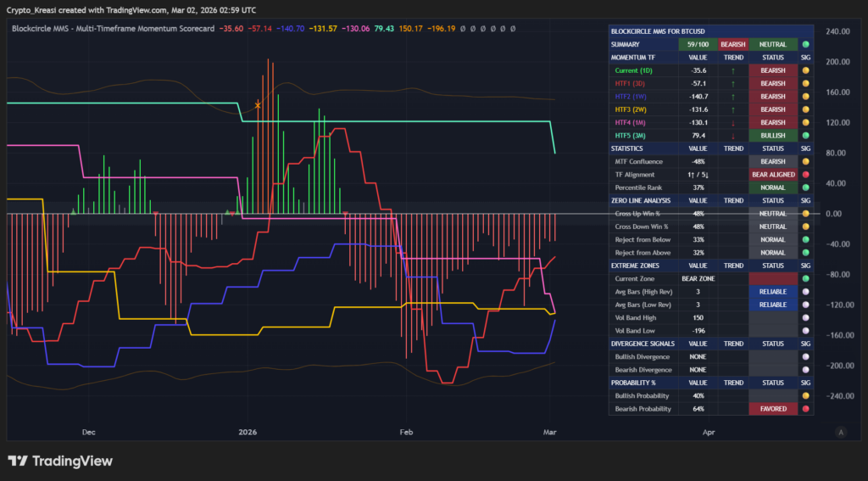Viewport: 868px width, 481px height.
Task: Click the BEAR ALIGNED status cell
Action: coord(772,175)
